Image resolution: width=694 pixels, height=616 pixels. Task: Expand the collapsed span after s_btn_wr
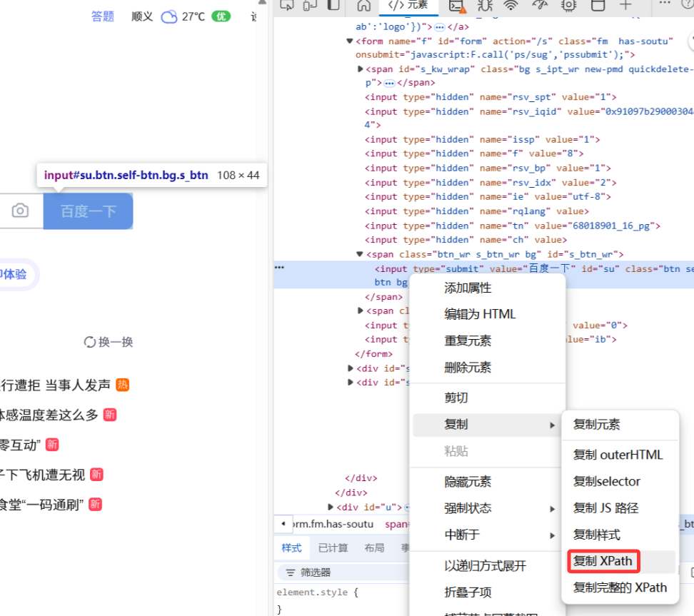pos(361,310)
